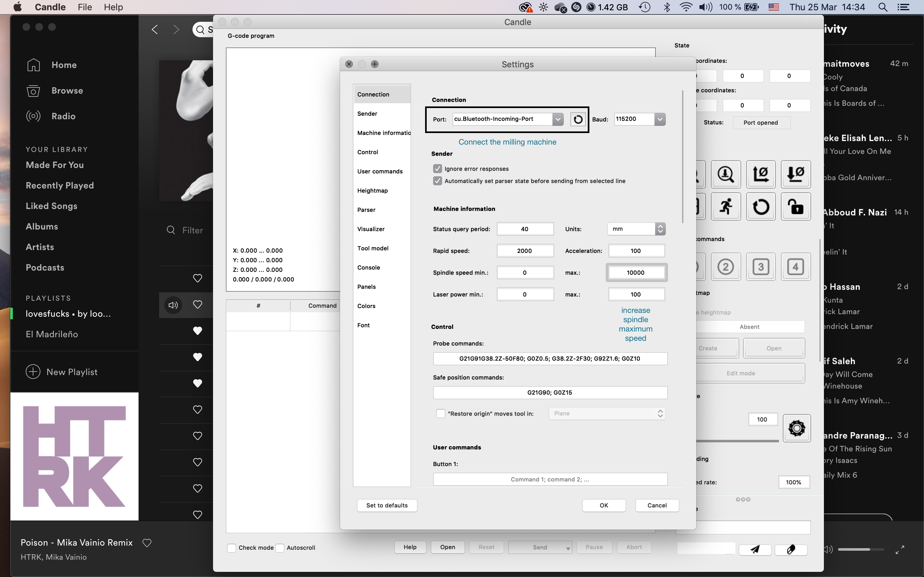This screenshot has width=924, height=577.
Task: Expand the Baud rate dropdown
Action: click(660, 119)
